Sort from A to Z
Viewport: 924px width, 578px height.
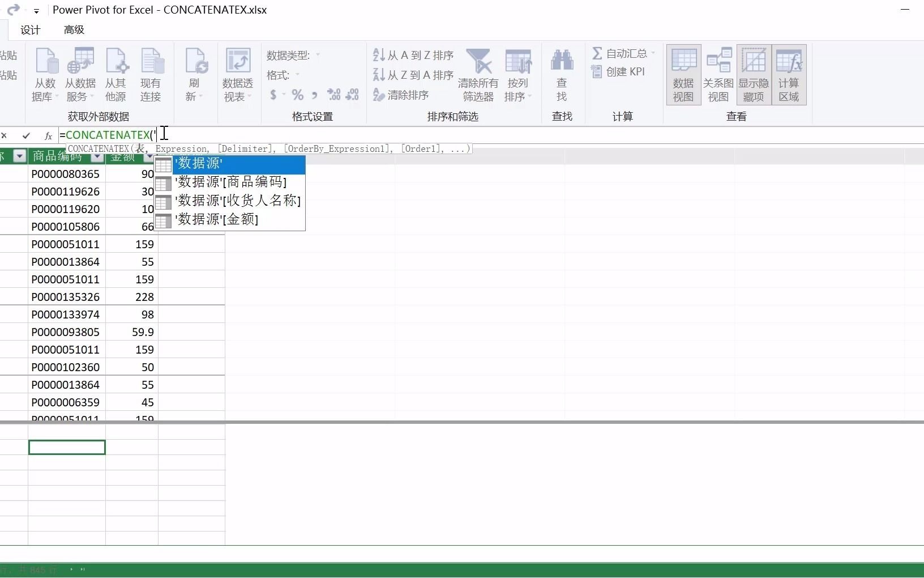point(413,55)
